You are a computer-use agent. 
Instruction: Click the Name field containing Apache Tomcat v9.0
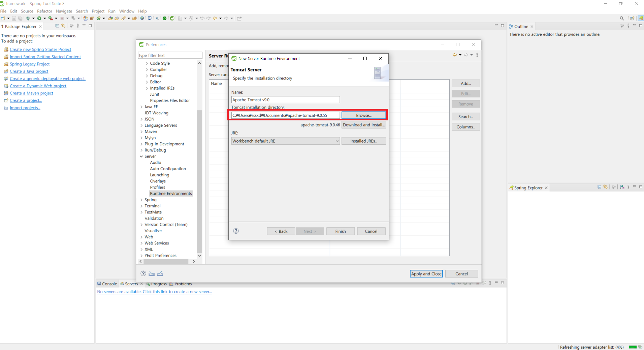(x=286, y=99)
